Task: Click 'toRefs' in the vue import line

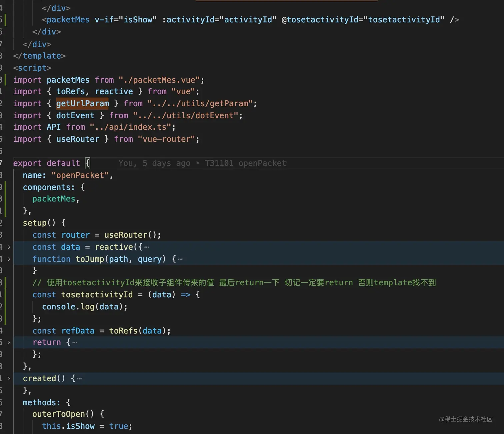Action: (x=71, y=91)
